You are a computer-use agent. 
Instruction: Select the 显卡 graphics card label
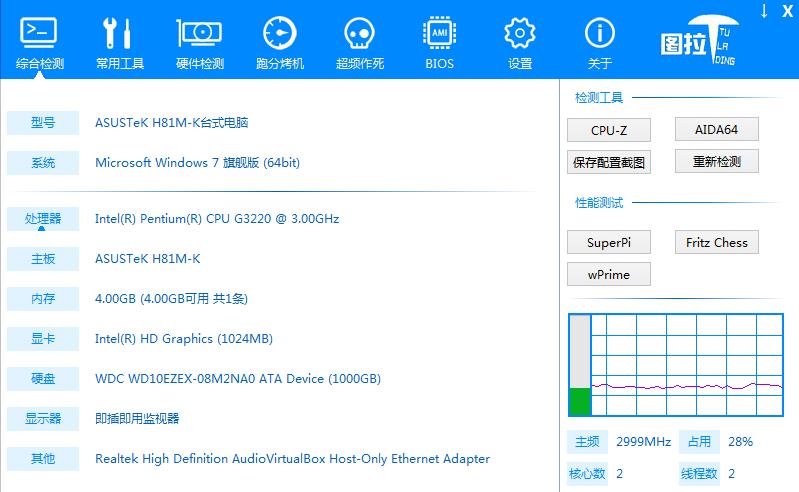click(42, 339)
